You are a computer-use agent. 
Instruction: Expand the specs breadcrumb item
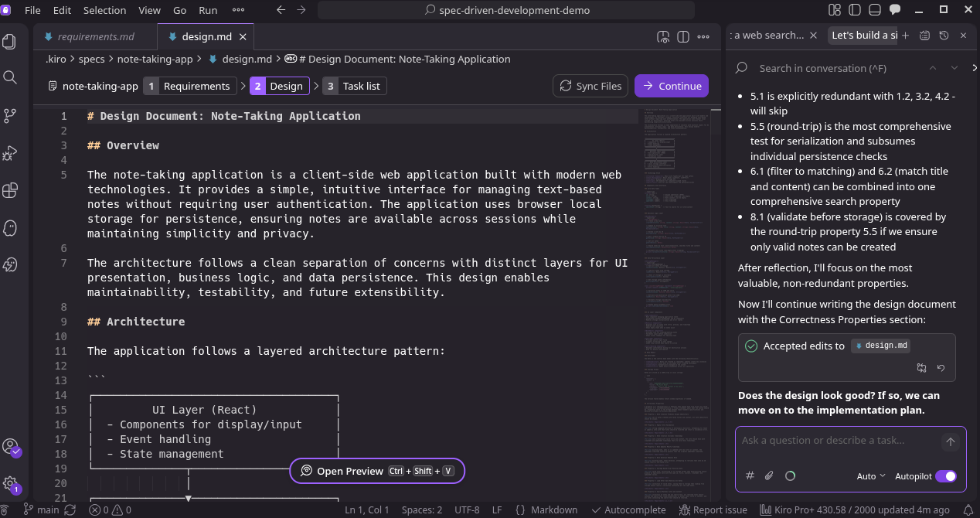click(91, 59)
